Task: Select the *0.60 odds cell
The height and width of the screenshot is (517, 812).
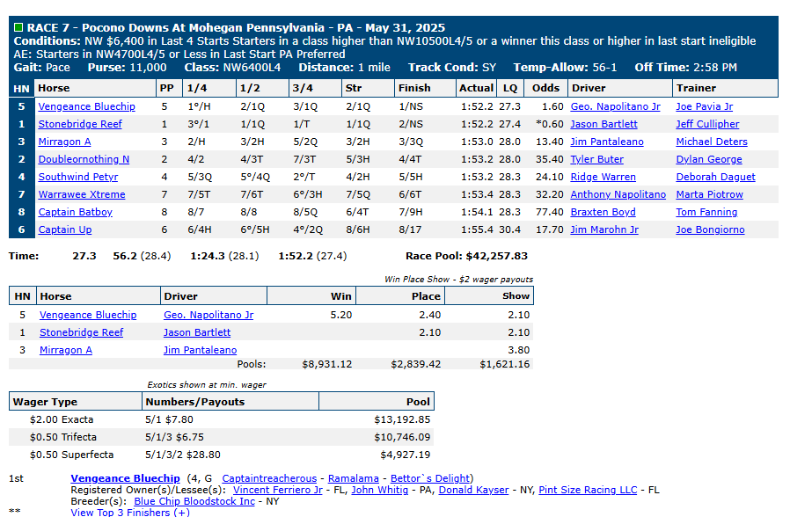Action: click(550, 124)
